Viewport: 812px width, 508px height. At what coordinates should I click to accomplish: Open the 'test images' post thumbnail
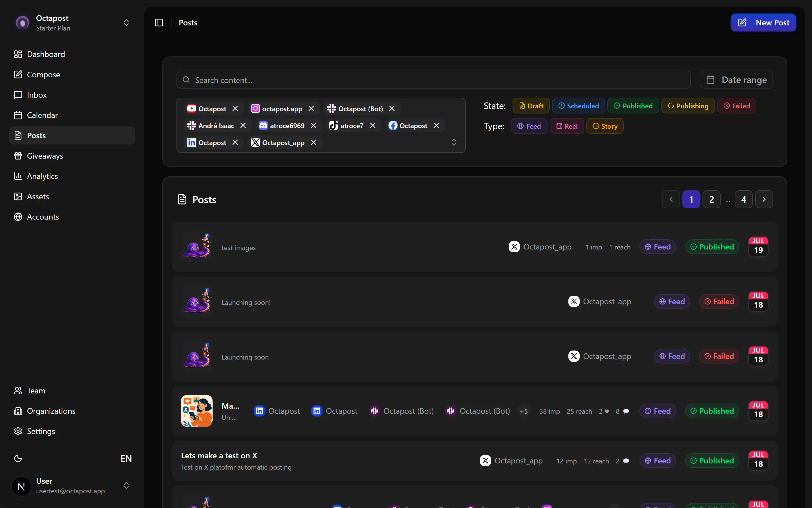[x=197, y=247]
